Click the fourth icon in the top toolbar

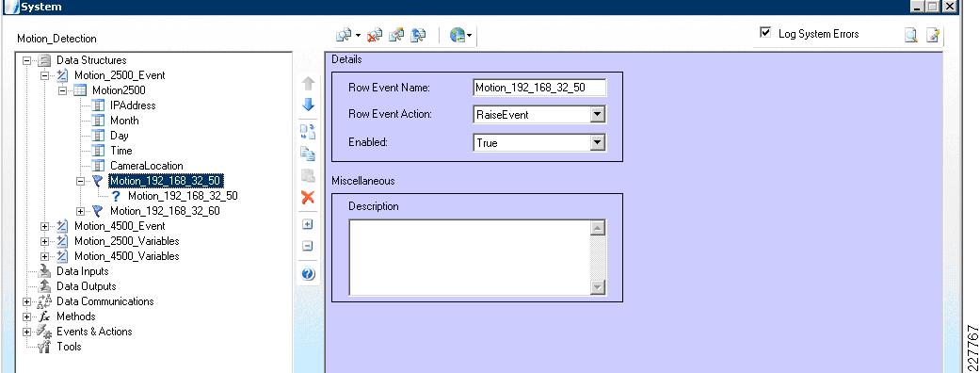[418, 35]
